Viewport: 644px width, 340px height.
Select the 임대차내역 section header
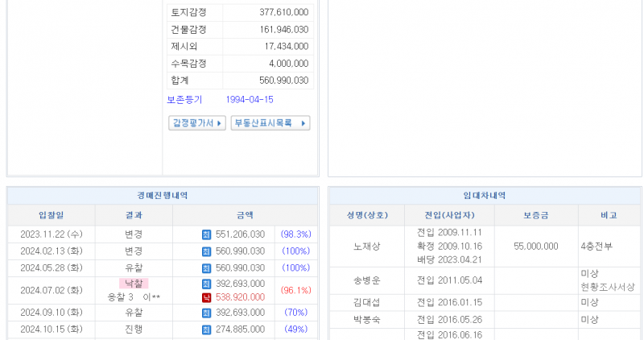[485, 196]
